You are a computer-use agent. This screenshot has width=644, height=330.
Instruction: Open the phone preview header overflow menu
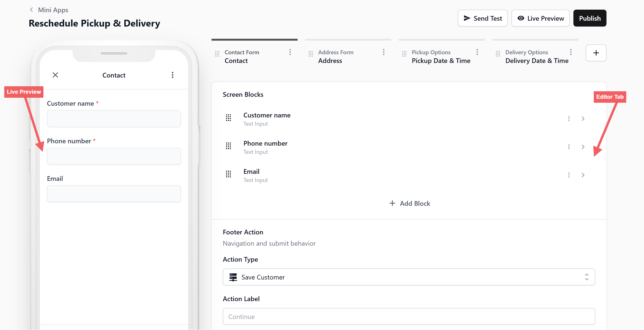(x=173, y=75)
